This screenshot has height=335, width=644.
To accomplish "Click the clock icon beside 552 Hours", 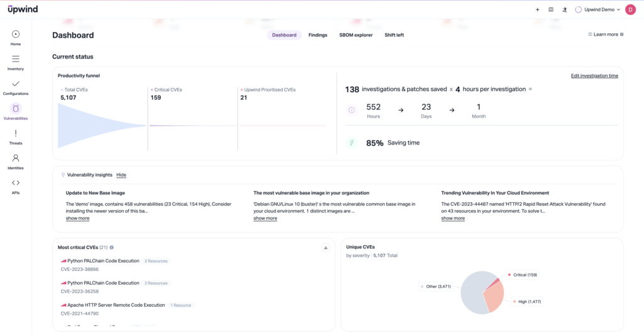I will click(x=352, y=110).
